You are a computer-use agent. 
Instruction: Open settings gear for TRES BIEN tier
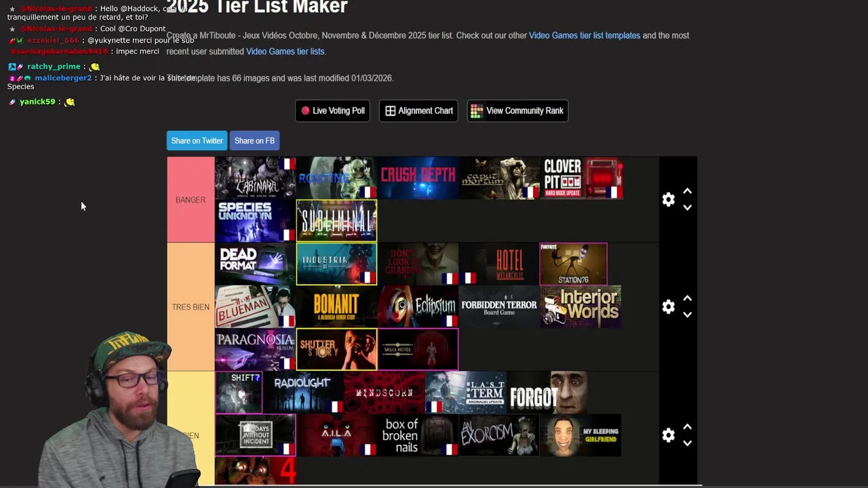669,306
